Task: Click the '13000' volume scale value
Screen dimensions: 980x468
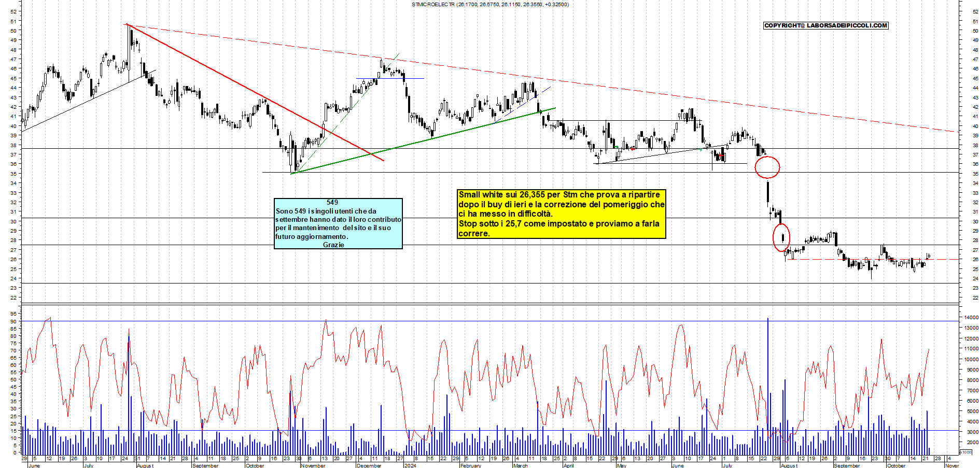Action: coord(971,328)
